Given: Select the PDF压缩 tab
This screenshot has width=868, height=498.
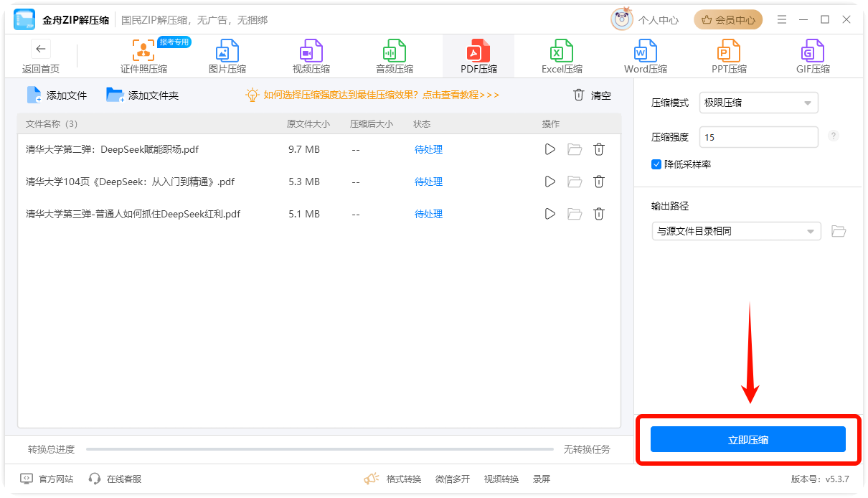Looking at the screenshot, I should click(x=478, y=57).
